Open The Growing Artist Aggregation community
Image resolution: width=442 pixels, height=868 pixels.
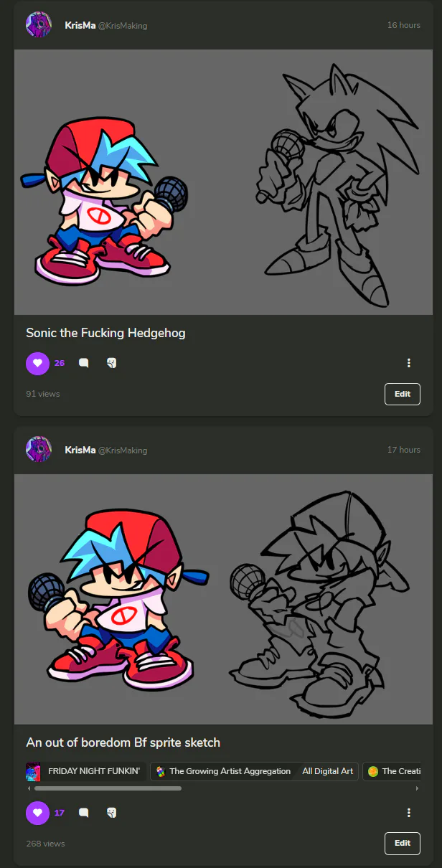click(x=223, y=771)
